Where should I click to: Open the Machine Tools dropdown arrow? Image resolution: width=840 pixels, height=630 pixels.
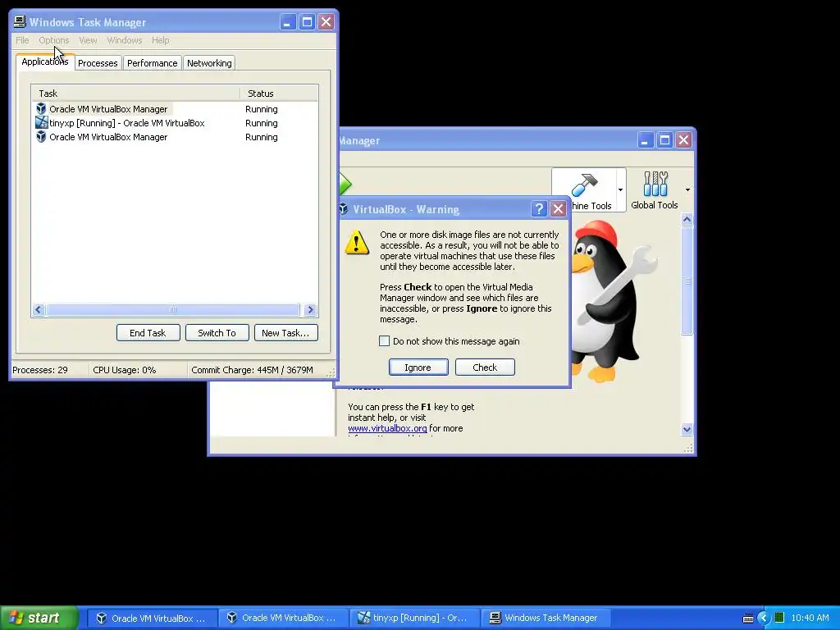click(x=620, y=189)
